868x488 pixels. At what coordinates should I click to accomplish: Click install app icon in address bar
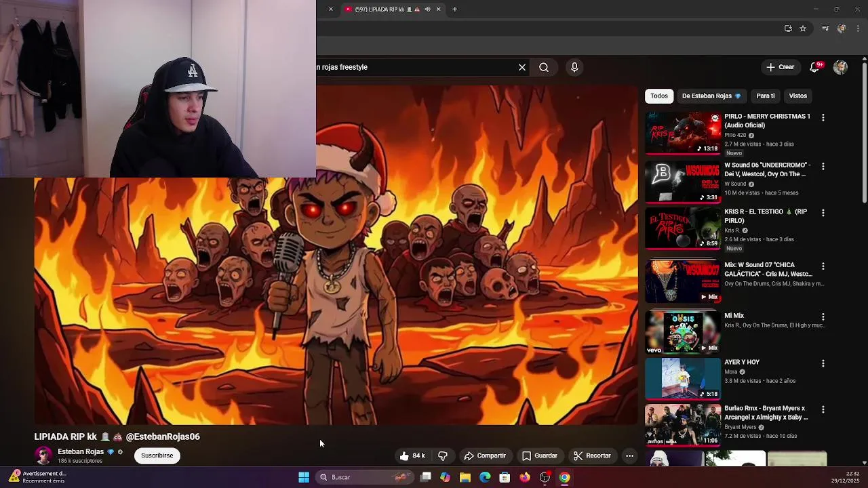coord(788,28)
